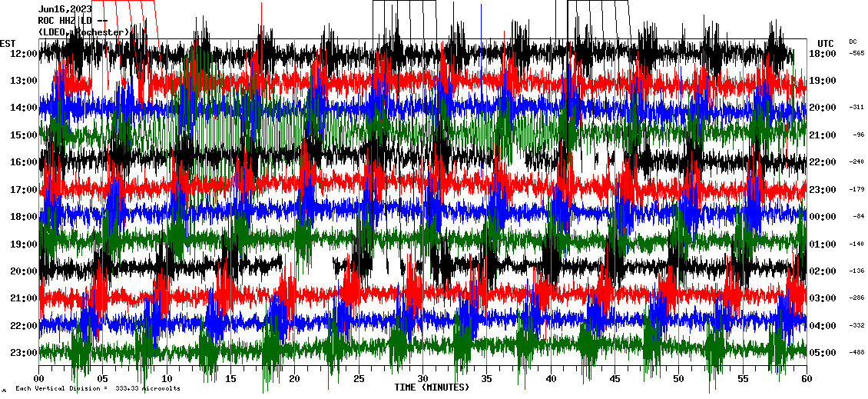Click the 12:00 EST row label
Image resolution: width=868 pixels, height=399 pixels.
[x=24, y=54]
